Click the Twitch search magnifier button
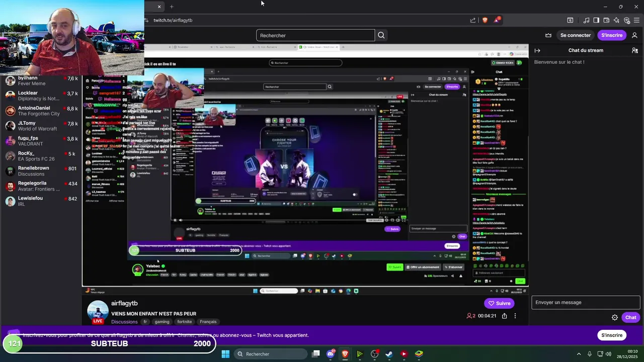This screenshot has height=362, width=644. 381,35
